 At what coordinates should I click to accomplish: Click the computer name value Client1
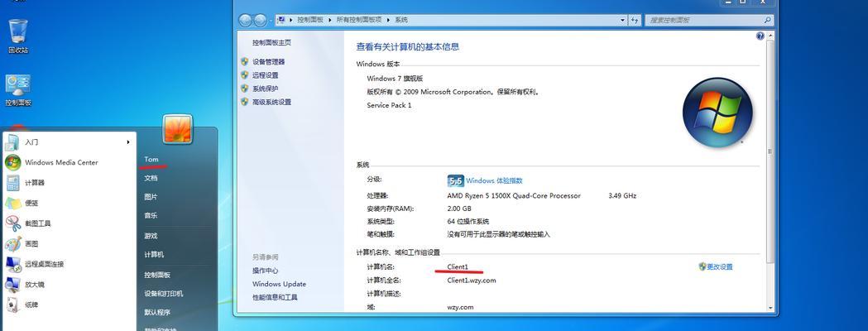(458, 266)
